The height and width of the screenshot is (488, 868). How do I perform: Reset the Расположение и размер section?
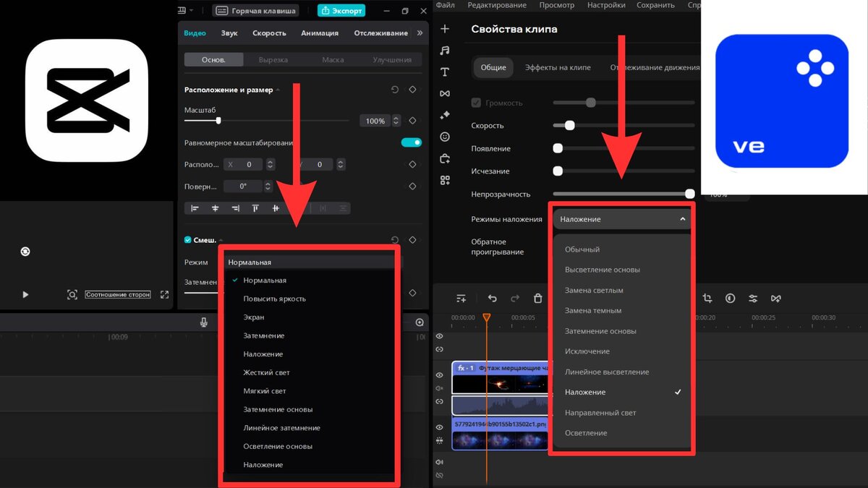394,90
